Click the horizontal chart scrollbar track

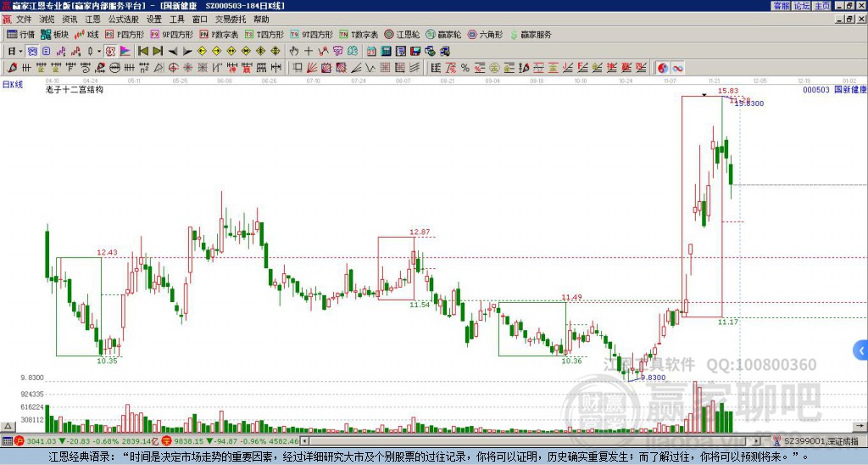tap(509, 441)
